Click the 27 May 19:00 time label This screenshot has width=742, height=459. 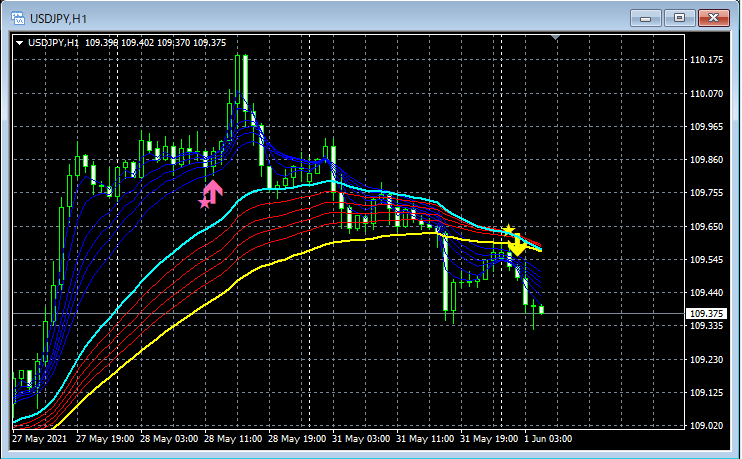click(105, 439)
